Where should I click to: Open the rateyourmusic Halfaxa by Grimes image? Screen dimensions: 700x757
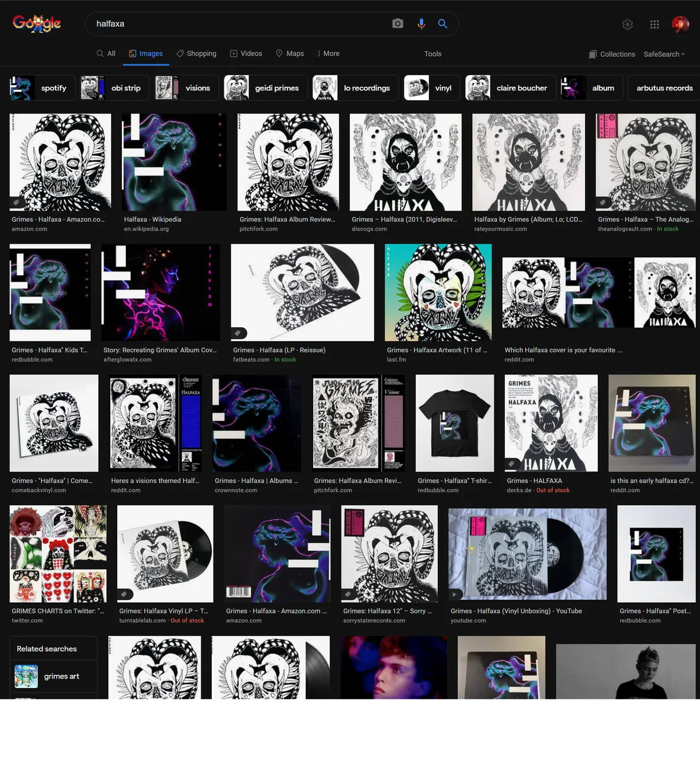click(528, 162)
